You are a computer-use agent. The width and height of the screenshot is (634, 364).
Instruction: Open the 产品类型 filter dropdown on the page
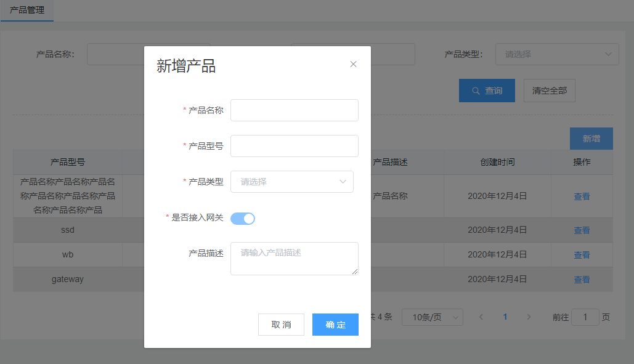[x=557, y=54]
